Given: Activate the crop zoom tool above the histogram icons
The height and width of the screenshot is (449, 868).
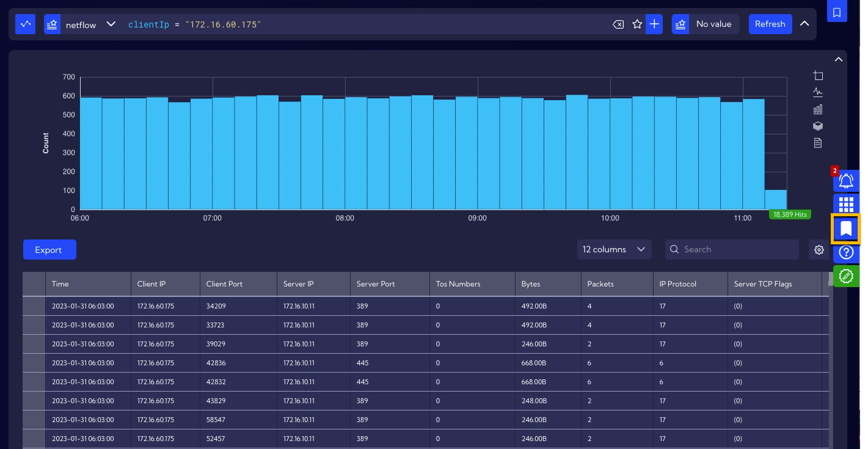Looking at the screenshot, I should click(818, 76).
